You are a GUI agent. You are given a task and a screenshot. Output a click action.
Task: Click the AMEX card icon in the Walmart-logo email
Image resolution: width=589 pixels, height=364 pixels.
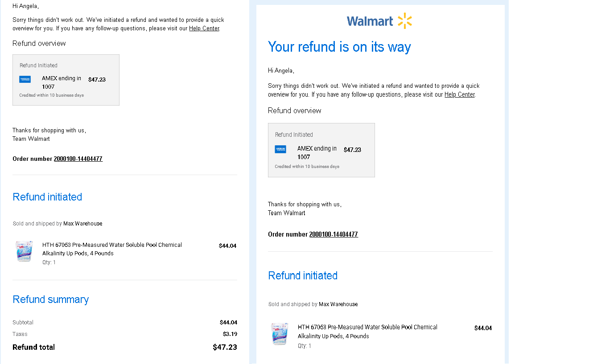[x=280, y=149]
